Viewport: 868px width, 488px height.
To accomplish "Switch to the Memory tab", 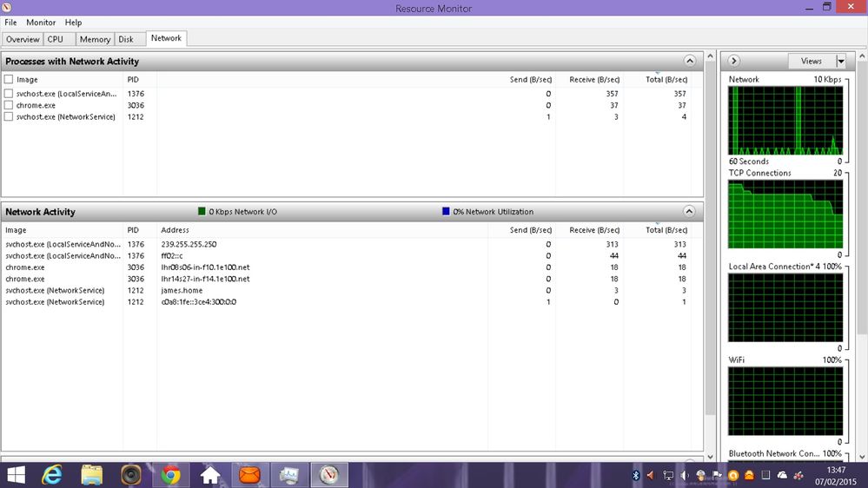I will 95,39.
